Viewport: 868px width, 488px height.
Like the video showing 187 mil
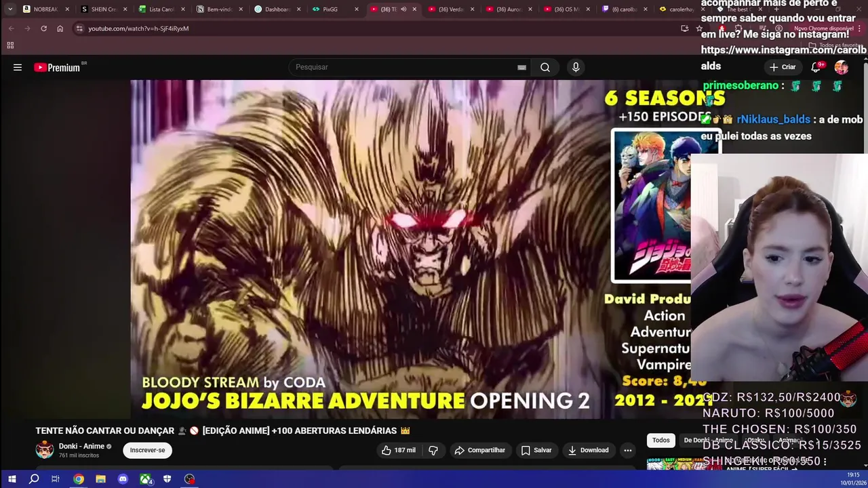(x=397, y=450)
